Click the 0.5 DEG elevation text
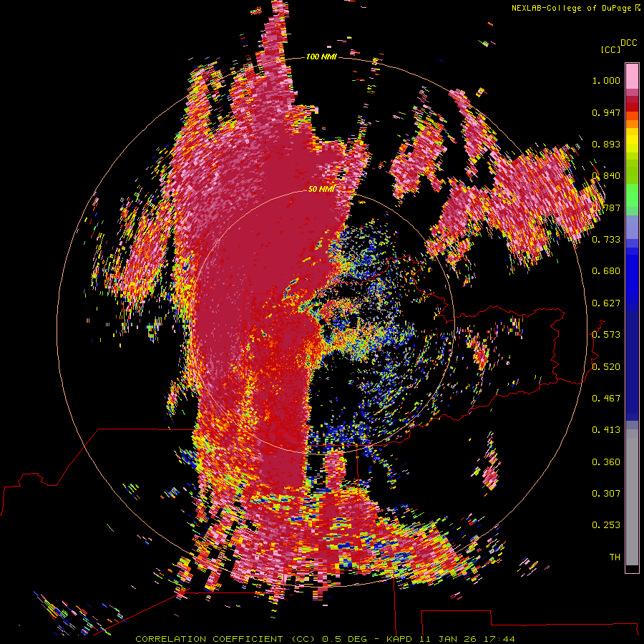644x644 pixels. [346, 639]
